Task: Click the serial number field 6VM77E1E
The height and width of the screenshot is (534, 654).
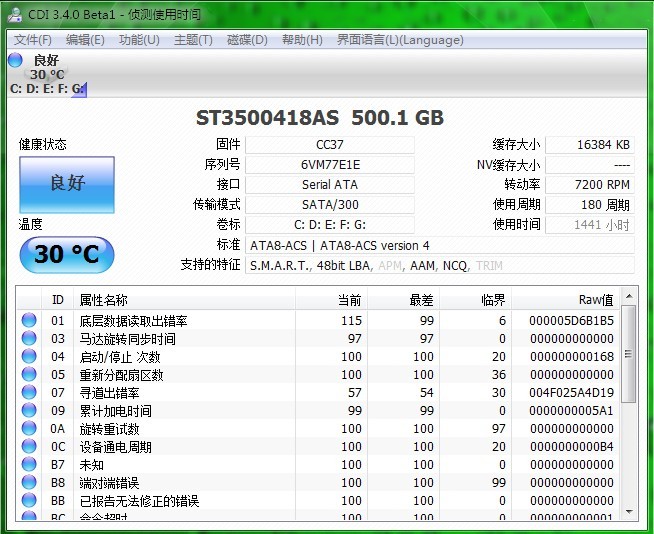Action: (x=330, y=164)
